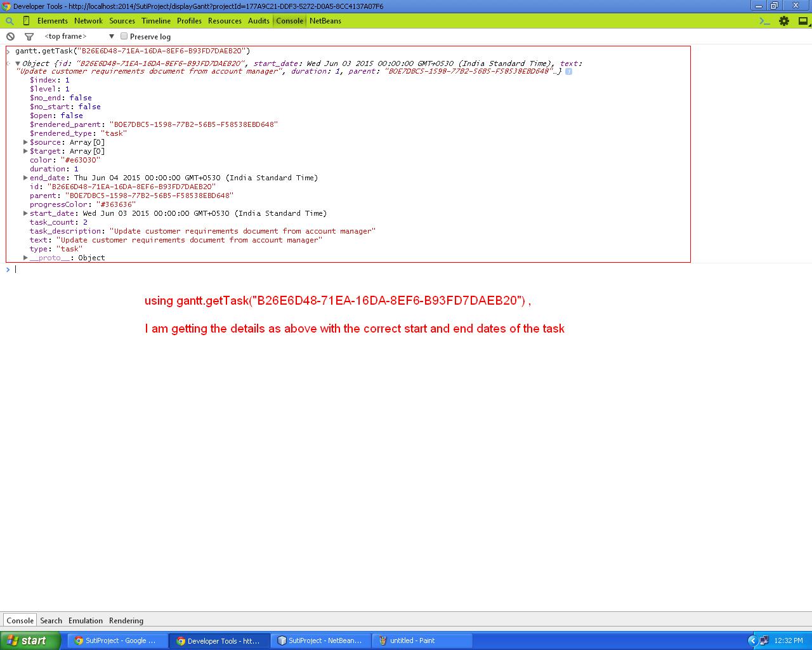Open DevTools settings gear icon
Image resolution: width=812 pixels, height=650 pixels.
point(784,21)
